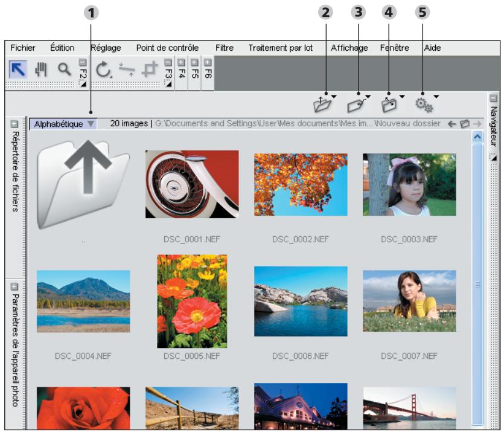The width and height of the screenshot is (504, 432).
Task: Select the night building thumbnail
Action: pyautogui.click(x=301, y=406)
